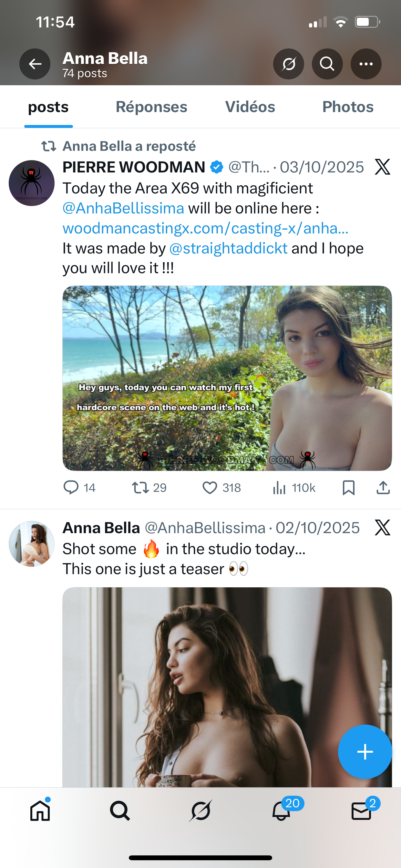Open notifications with the bell icon
Screen dimensions: 401x868
(x=281, y=811)
